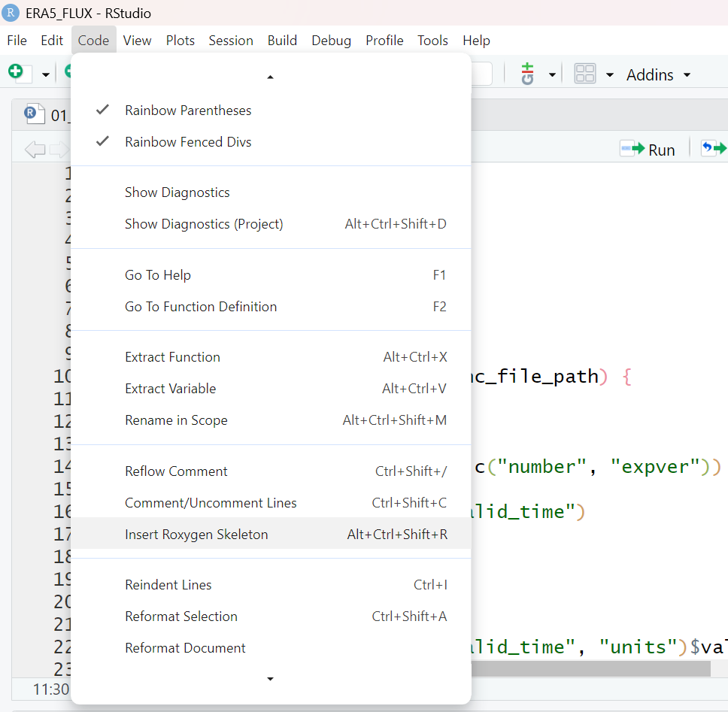
Task: Choose Reformat Document
Action: [271, 648]
